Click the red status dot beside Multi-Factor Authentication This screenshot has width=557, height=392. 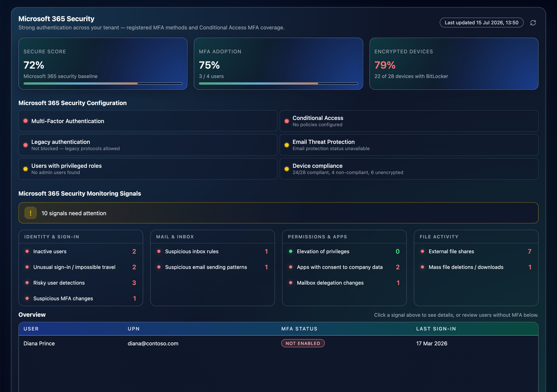pos(25,121)
